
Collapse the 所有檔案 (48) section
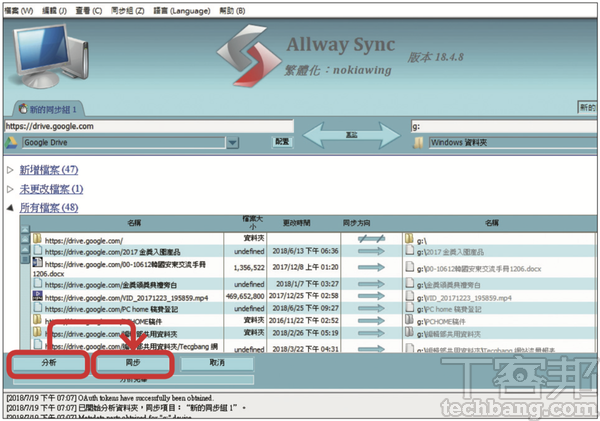pyautogui.click(x=11, y=207)
